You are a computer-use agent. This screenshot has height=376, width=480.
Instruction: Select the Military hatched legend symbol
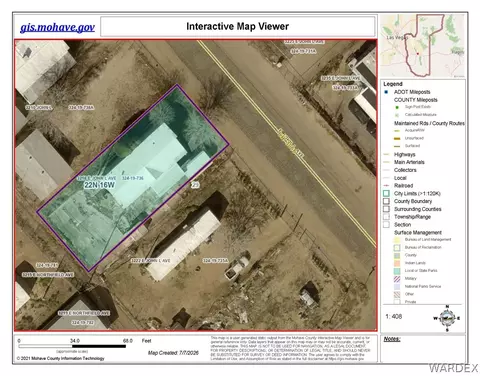click(x=397, y=279)
